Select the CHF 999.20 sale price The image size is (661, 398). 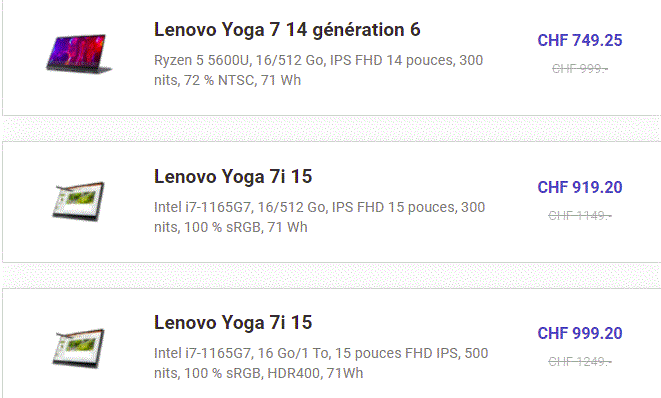580,333
